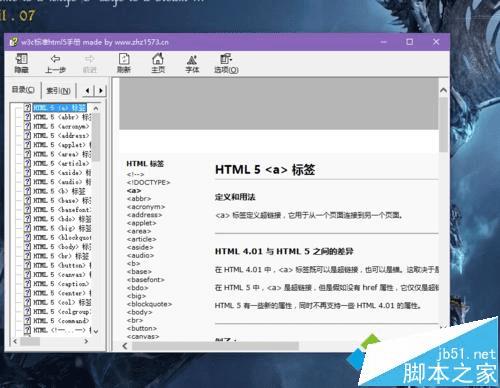This screenshot has width=500, height=388.
Task: Open the <!--> link in page sidebar
Action: coord(135,174)
